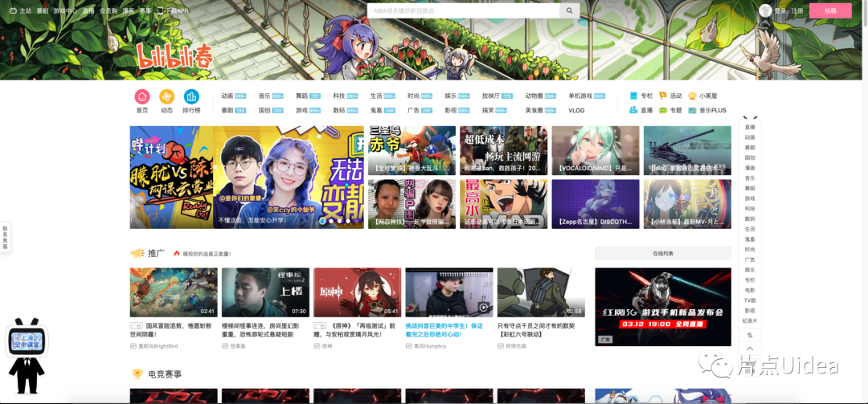Open the 单机游戏 channel
The image size is (868, 404).
(587, 96)
